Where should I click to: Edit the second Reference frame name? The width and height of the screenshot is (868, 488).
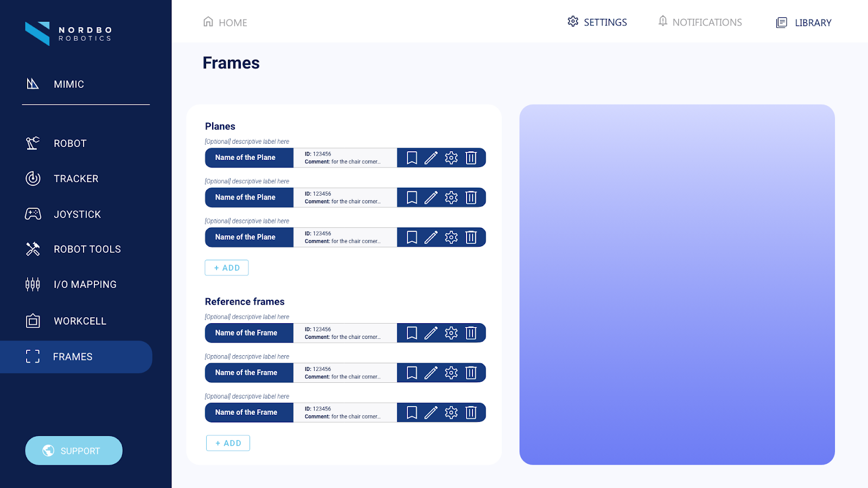pyautogui.click(x=431, y=373)
